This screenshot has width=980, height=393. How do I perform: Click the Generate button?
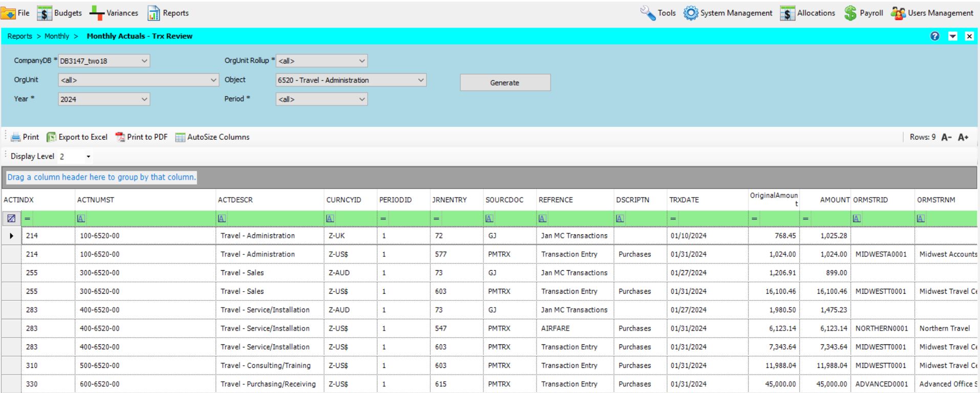coord(505,82)
